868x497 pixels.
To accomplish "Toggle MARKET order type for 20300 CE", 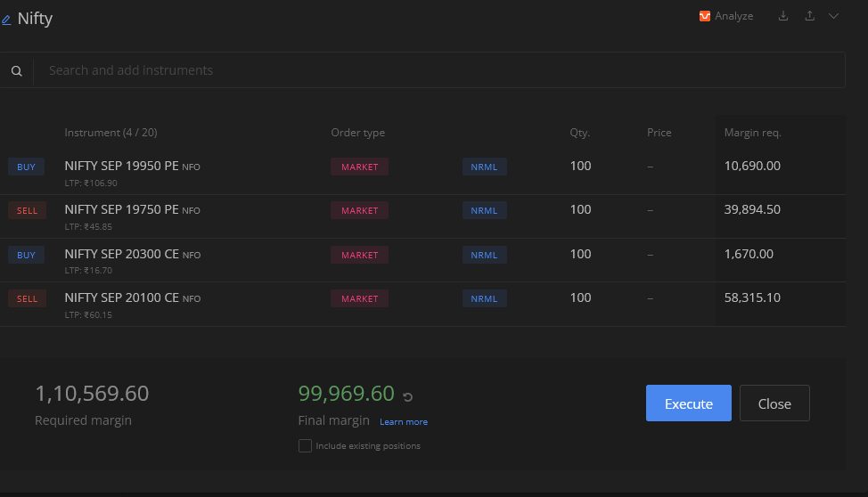I will 359,255.
